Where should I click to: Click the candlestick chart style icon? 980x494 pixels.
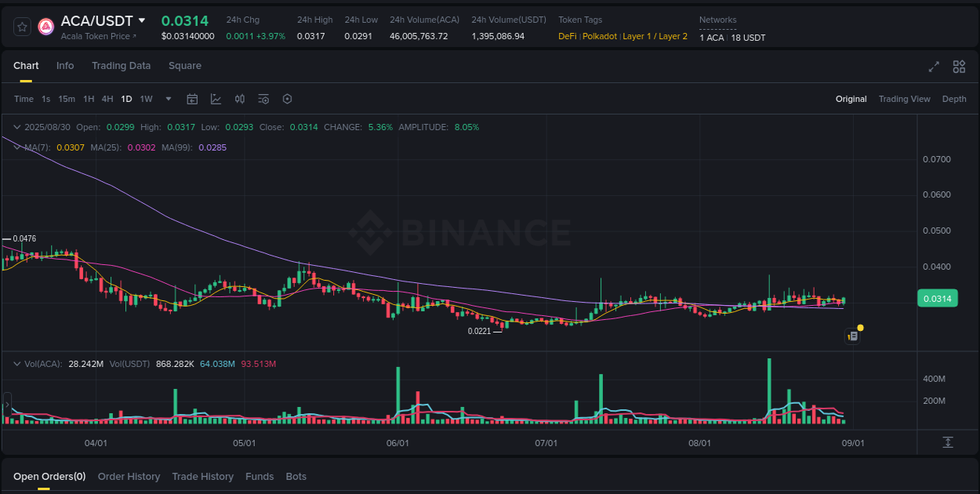pos(240,99)
